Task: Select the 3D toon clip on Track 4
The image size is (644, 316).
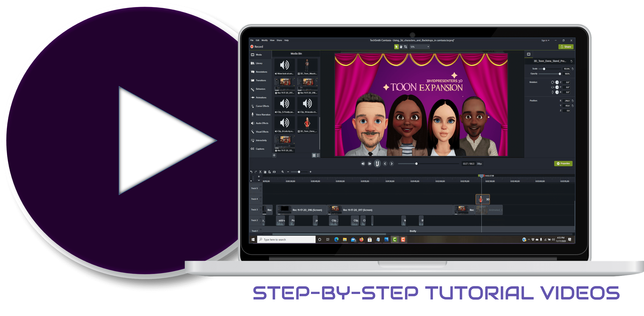Action: 482,199
